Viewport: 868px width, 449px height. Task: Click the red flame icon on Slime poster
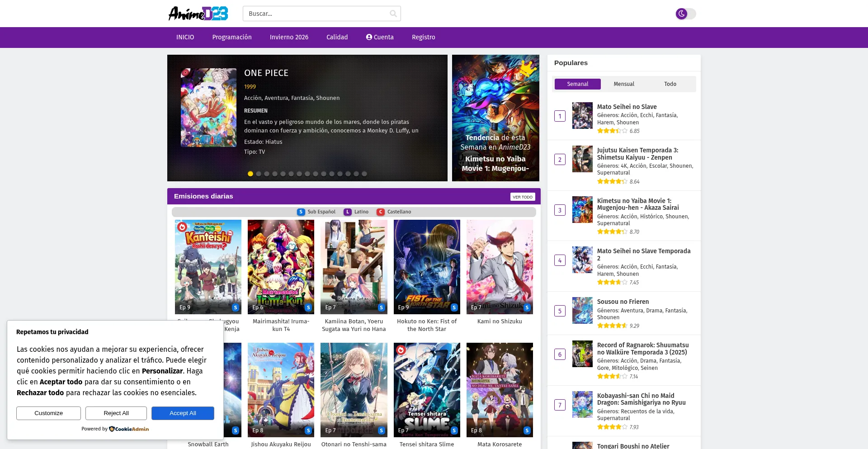401,350
